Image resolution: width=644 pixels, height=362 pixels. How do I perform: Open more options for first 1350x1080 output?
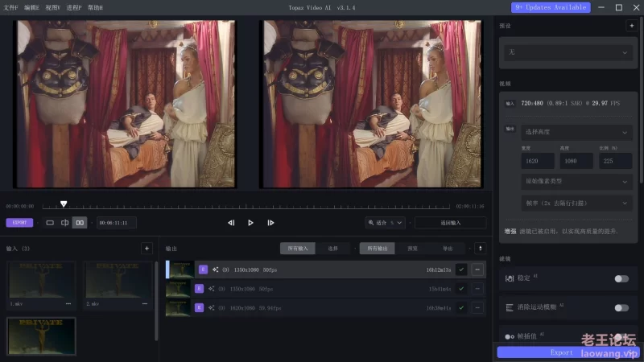click(477, 269)
